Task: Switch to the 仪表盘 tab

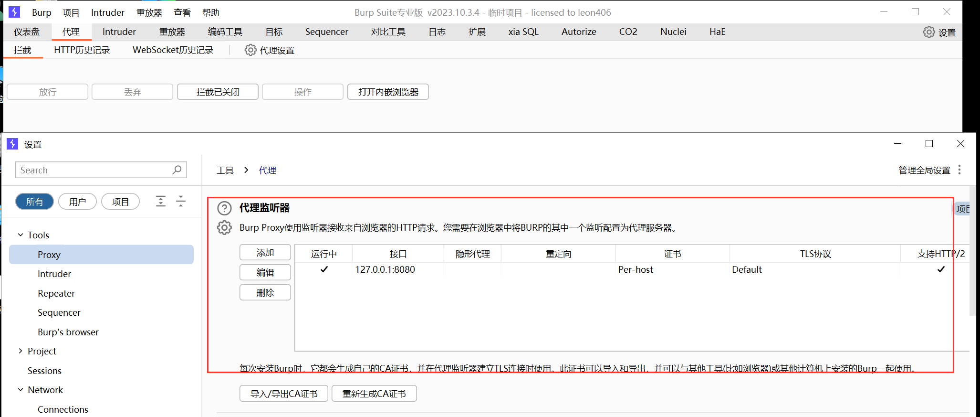Action: pos(27,32)
